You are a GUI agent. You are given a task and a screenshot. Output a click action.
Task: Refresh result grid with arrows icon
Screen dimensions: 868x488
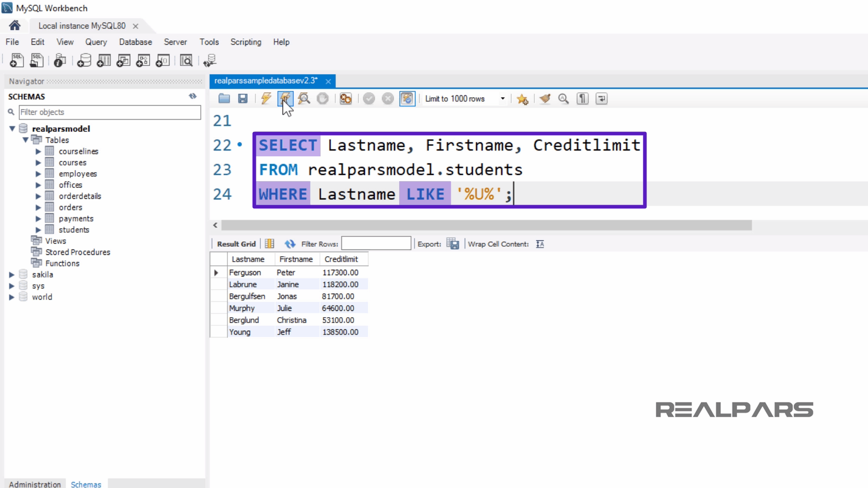pos(289,244)
